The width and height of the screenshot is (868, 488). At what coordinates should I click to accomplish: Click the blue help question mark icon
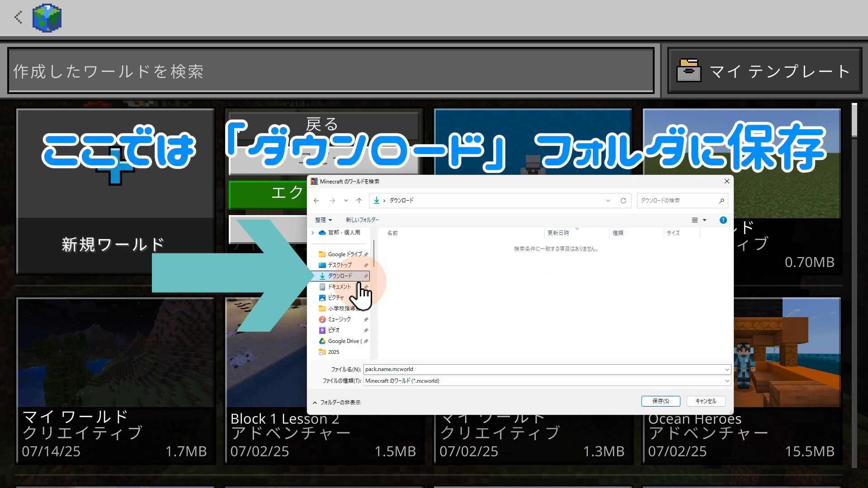pos(723,220)
